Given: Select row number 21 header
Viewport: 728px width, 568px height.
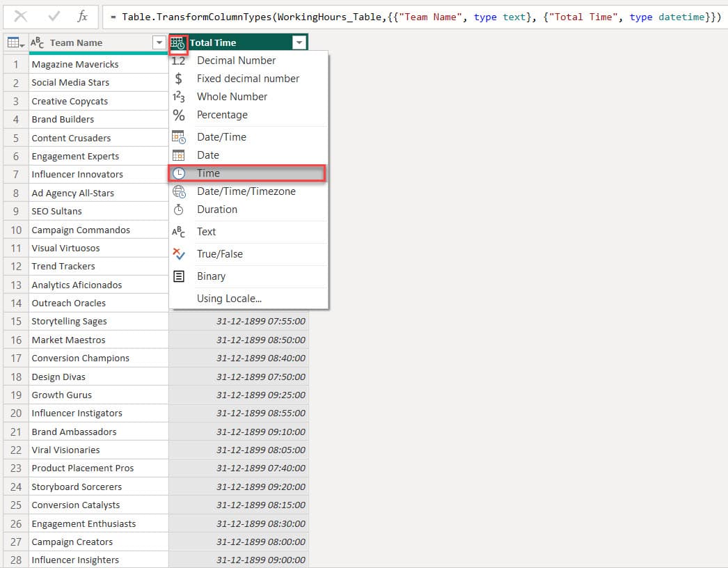Looking at the screenshot, I should (16, 432).
